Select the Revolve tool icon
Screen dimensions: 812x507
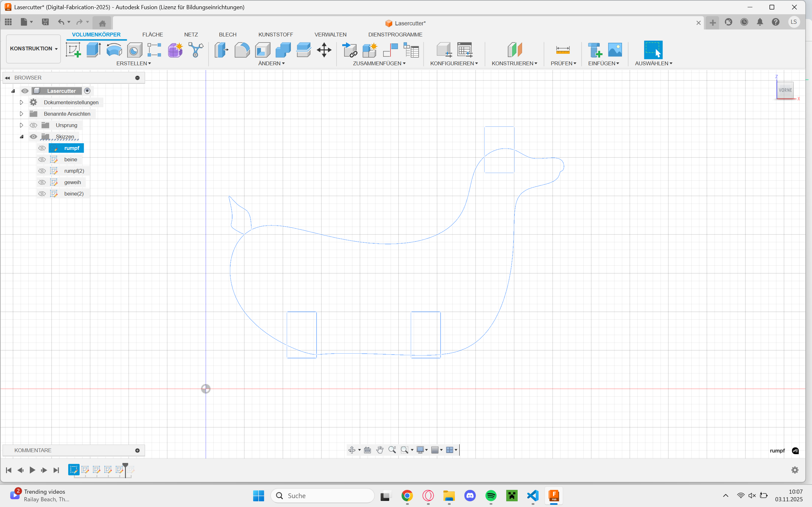tap(114, 50)
